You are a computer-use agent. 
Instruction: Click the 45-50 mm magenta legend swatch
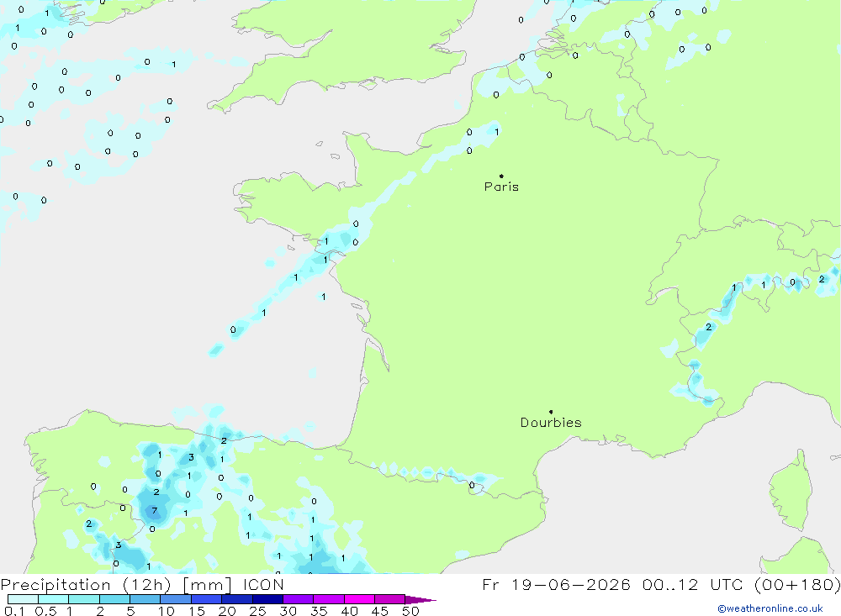point(389,599)
